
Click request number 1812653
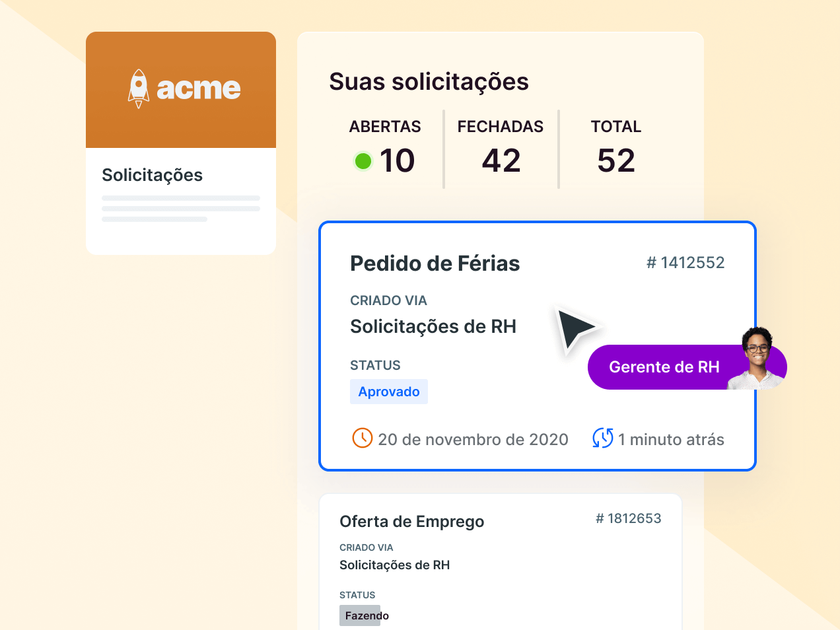[628, 518]
